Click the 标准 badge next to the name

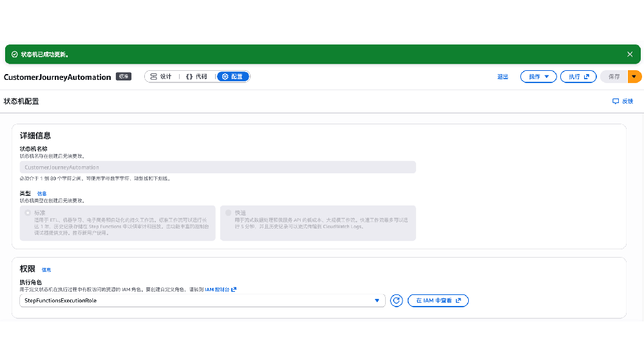point(124,77)
